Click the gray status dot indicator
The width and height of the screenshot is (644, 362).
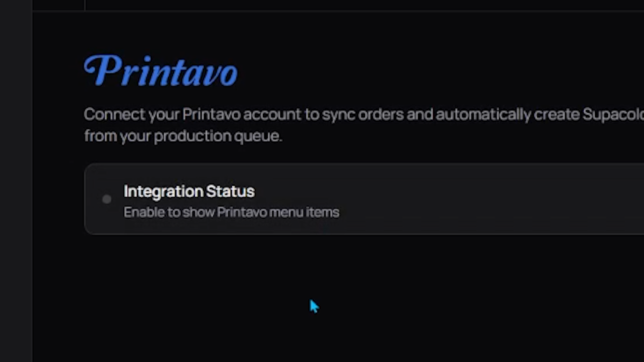107,199
